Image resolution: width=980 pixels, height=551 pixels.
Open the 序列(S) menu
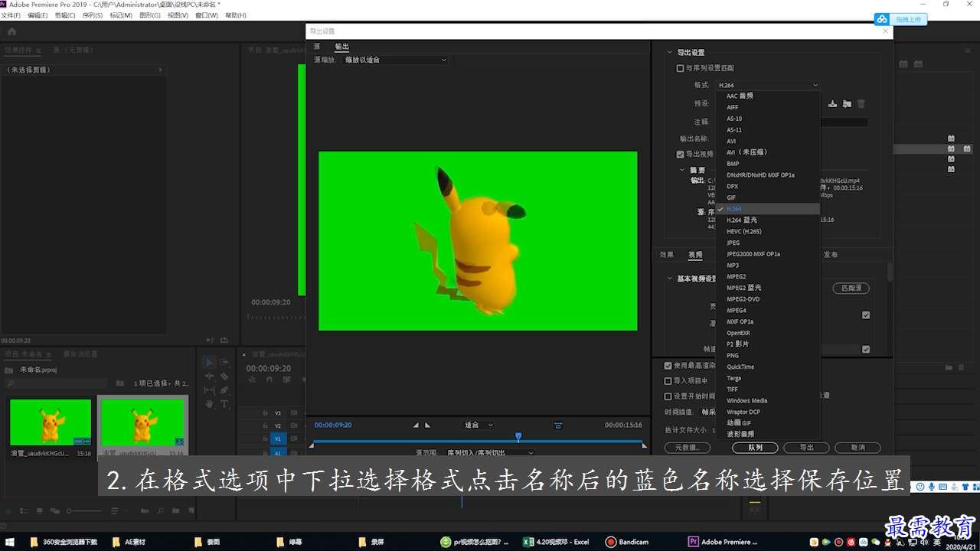point(93,15)
